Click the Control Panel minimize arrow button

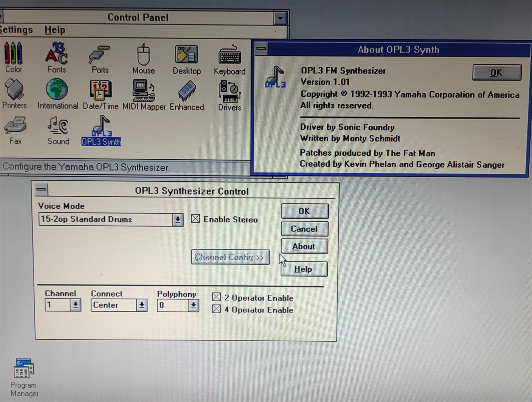[x=280, y=18]
